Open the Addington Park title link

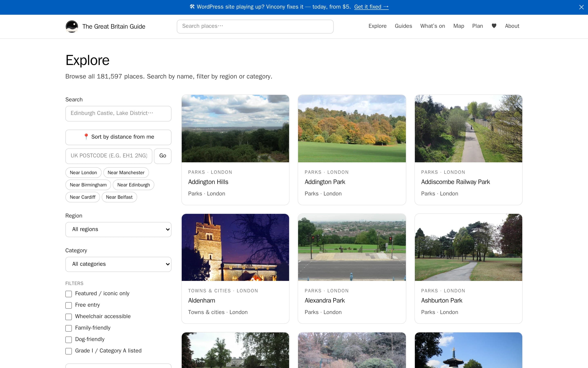(x=325, y=182)
